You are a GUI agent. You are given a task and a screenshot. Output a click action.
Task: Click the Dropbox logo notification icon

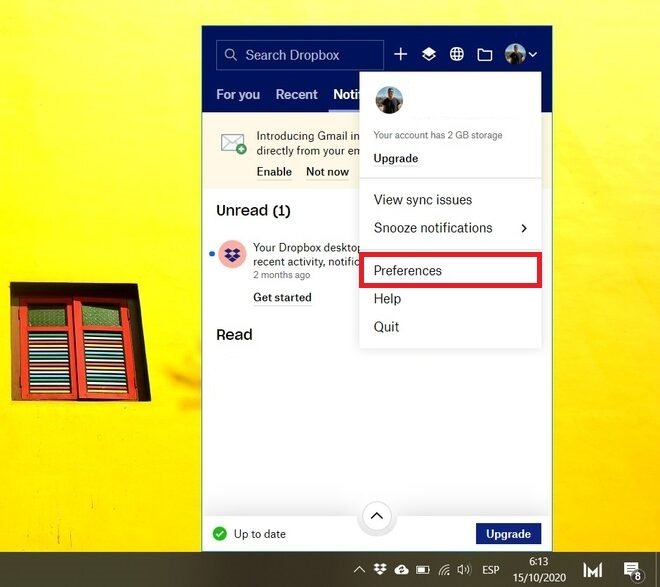(x=232, y=254)
